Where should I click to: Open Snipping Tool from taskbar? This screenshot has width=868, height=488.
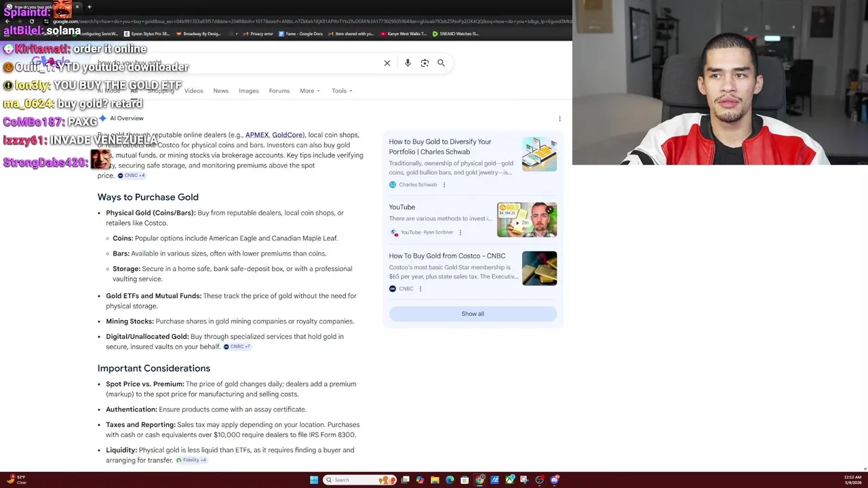[x=525, y=480]
